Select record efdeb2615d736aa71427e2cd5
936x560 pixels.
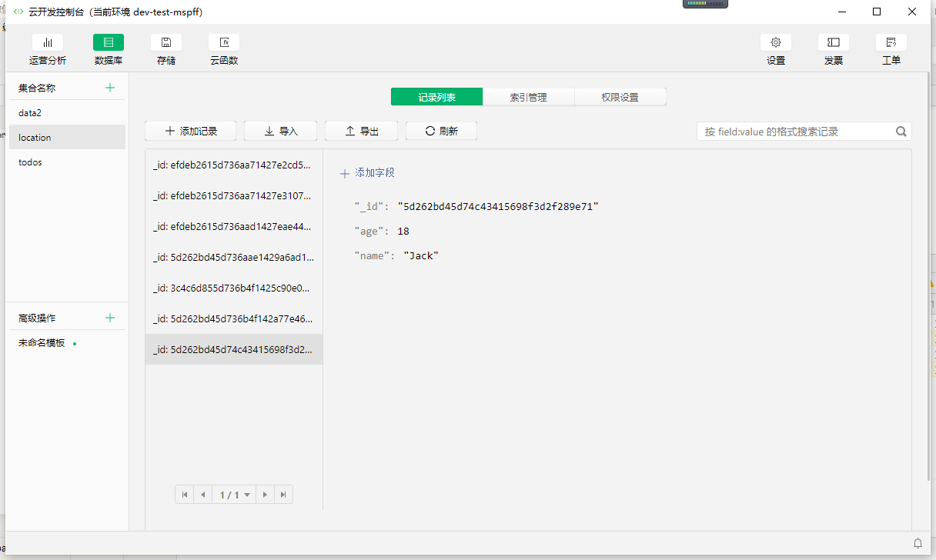click(x=234, y=165)
